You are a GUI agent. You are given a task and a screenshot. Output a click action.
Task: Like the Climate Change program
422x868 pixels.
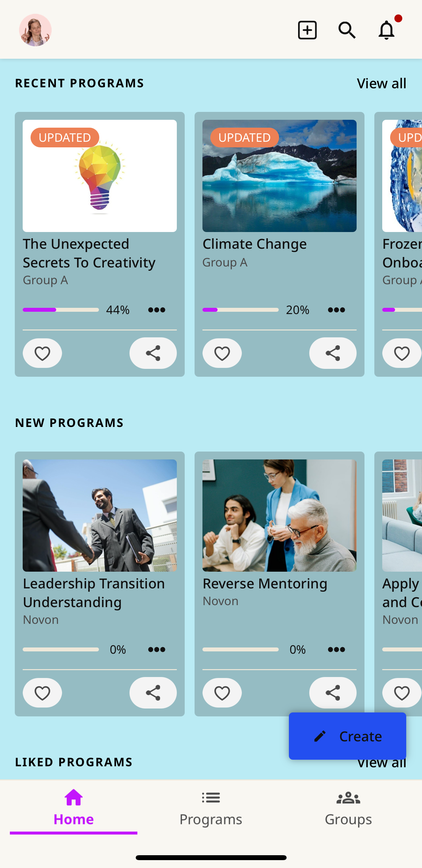(x=222, y=353)
